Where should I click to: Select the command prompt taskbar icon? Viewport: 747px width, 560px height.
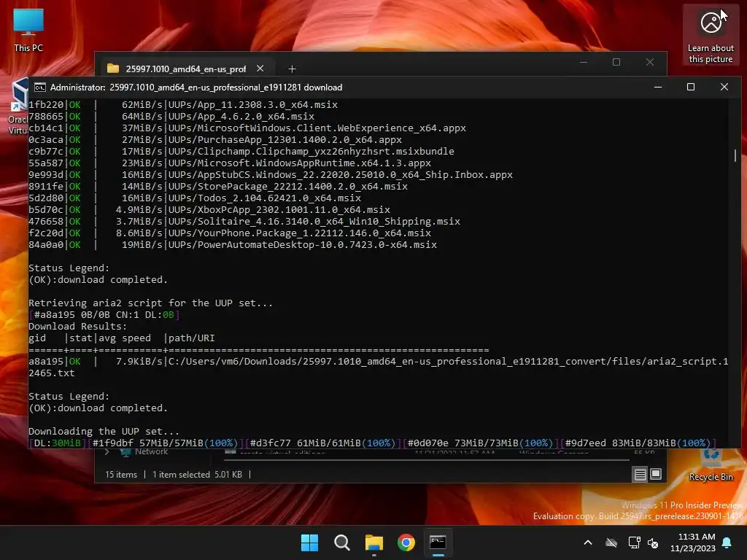click(438, 542)
